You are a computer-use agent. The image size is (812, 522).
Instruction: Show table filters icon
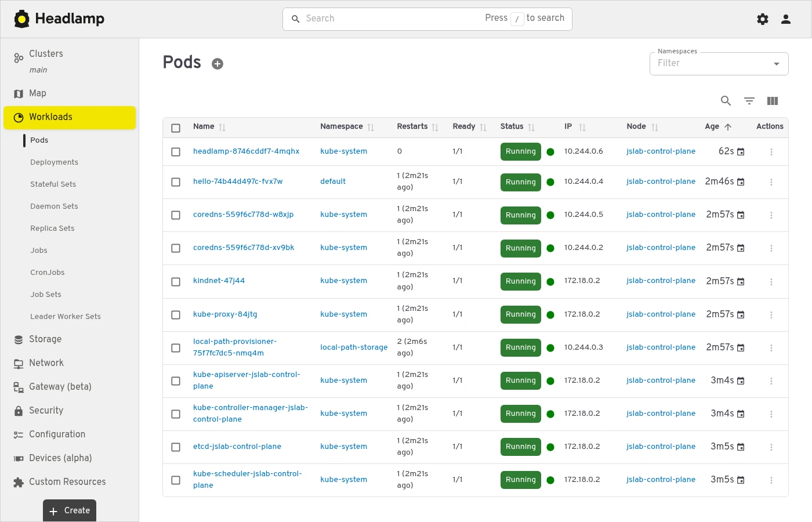pos(749,101)
